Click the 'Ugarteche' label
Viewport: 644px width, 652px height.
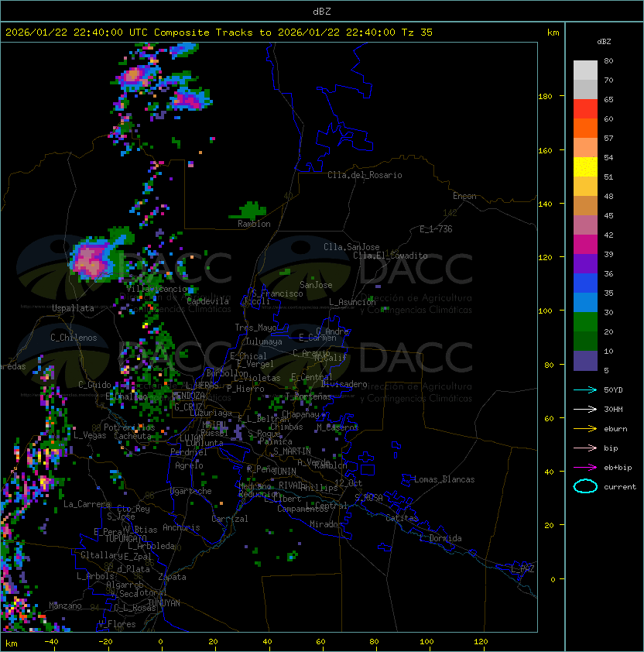tap(191, 491)
